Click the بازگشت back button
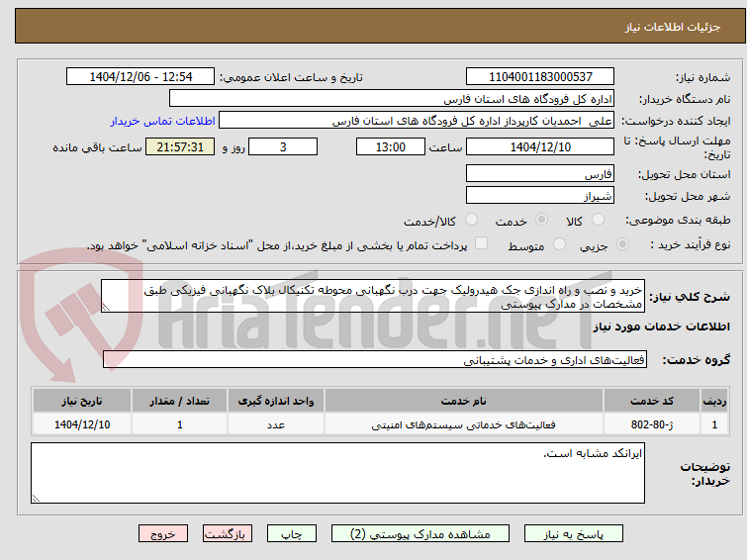 point(228,534)
